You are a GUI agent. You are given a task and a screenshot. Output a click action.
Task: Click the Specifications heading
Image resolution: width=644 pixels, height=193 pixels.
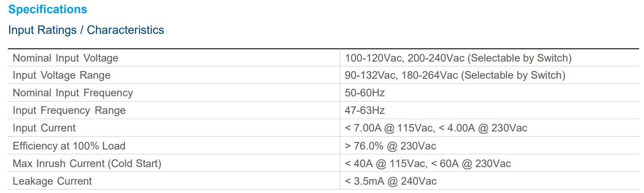pos(48,9)
